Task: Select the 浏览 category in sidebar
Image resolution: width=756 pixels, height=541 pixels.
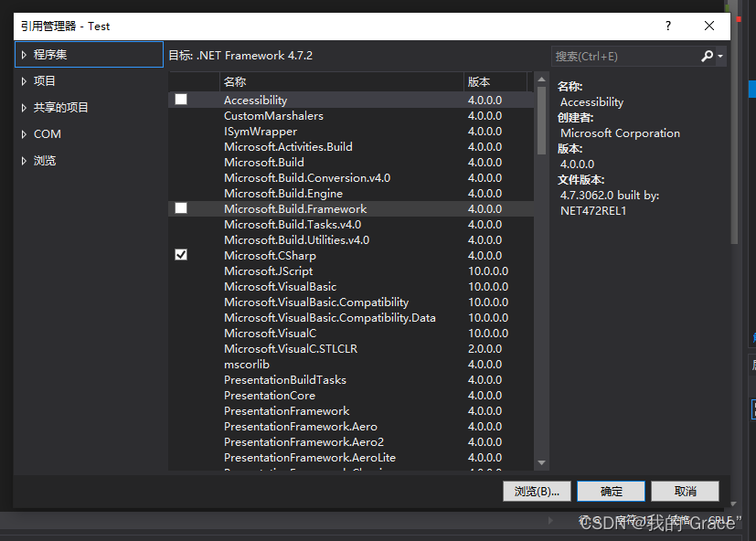Action: [x=90, y=161]
